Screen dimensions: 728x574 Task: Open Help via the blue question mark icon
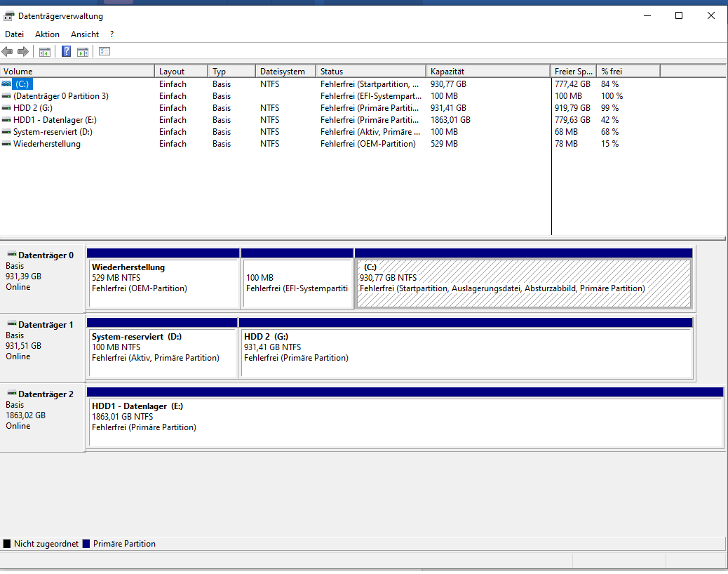67,51
